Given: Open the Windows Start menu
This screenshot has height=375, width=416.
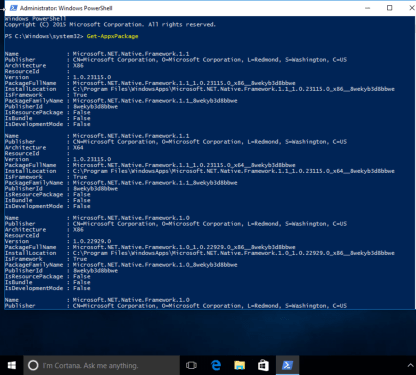Looking at the screenshot, I should pos(12,365).
